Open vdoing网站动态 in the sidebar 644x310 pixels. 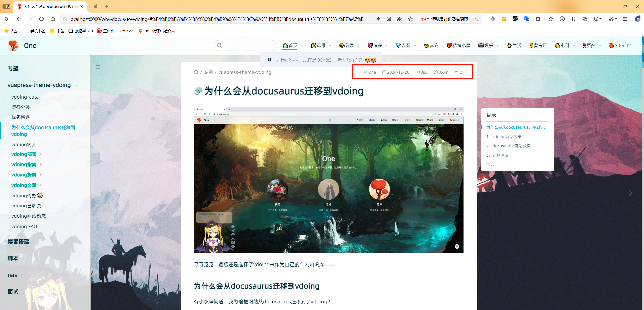coord(28,216)
